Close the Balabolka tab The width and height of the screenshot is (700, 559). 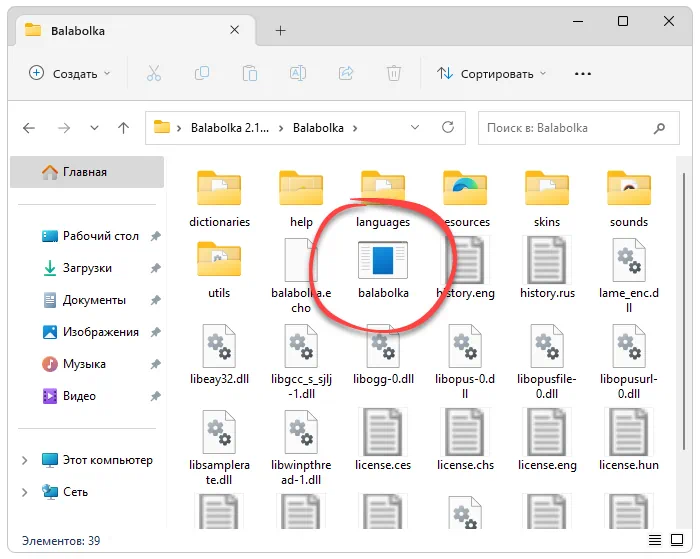point(235,30)
